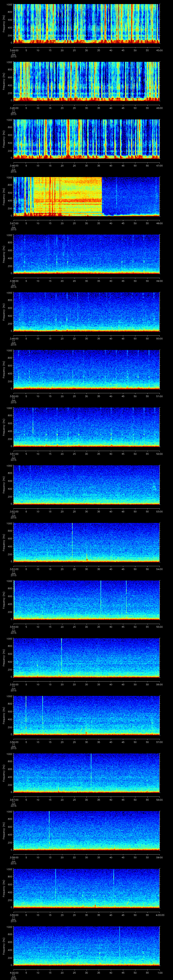The image size is (173, 980).
Task: Select the spectrogram starting at 3:56:00
Action: coord(87,715)
